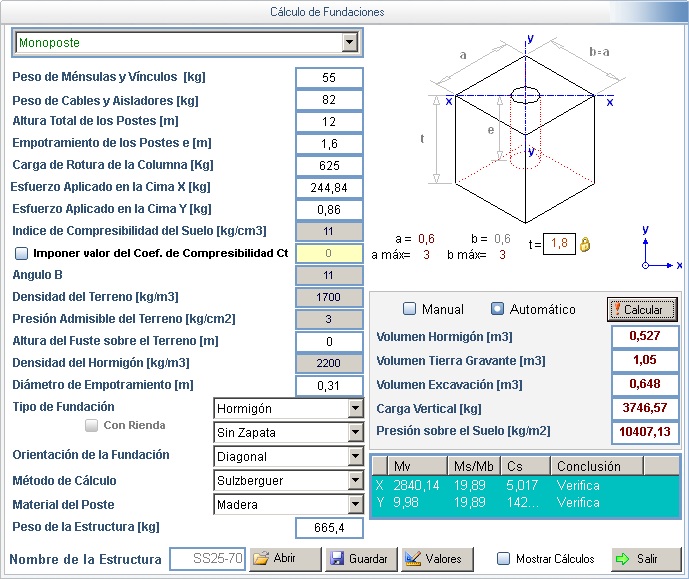The width and height of the screenshot is (689, 579).
Task: Click the Cs column header
Action: tap(525, 466)
